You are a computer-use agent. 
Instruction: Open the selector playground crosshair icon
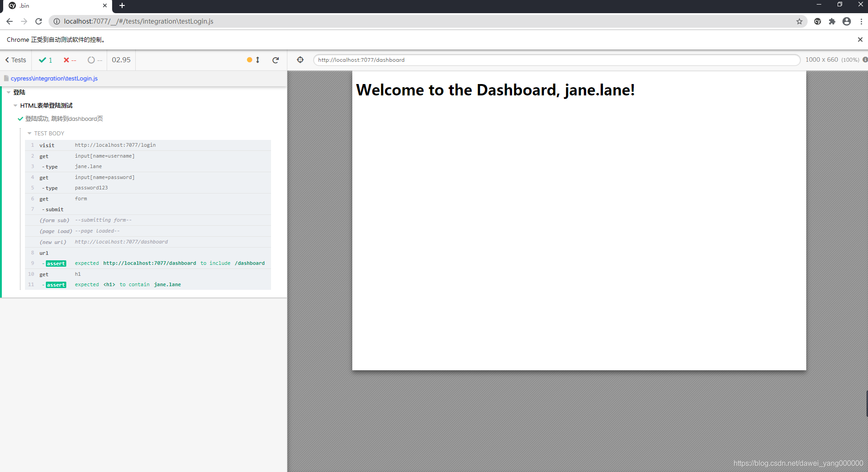[x=300, y=60]
